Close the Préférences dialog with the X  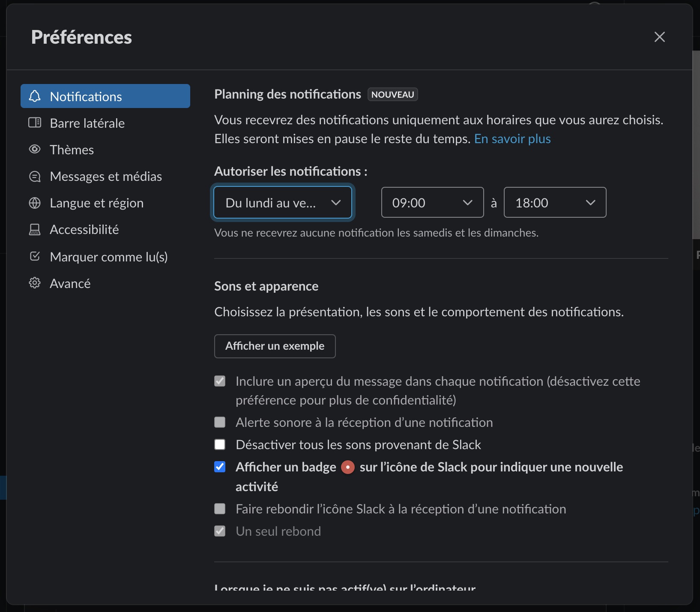click(660, 37)
